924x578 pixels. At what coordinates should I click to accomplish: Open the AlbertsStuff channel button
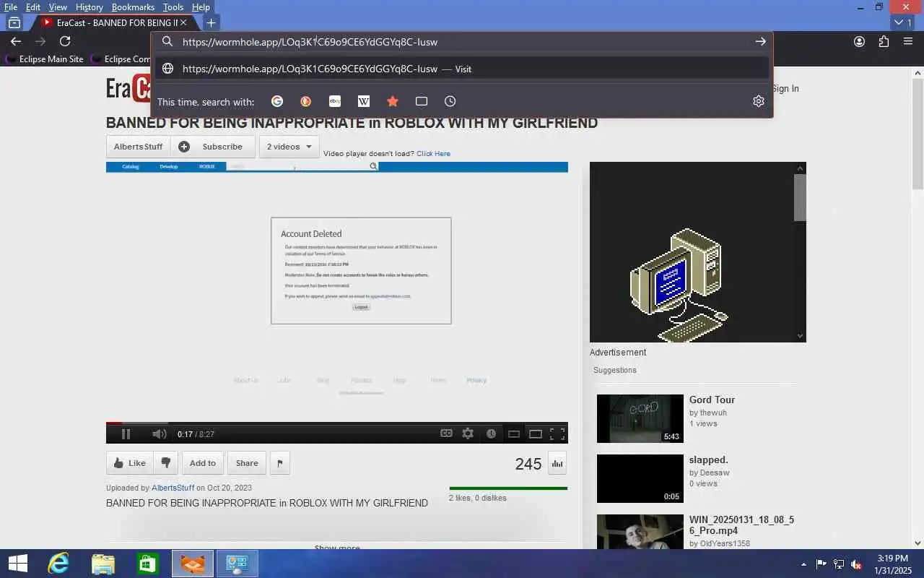point(138,147)
